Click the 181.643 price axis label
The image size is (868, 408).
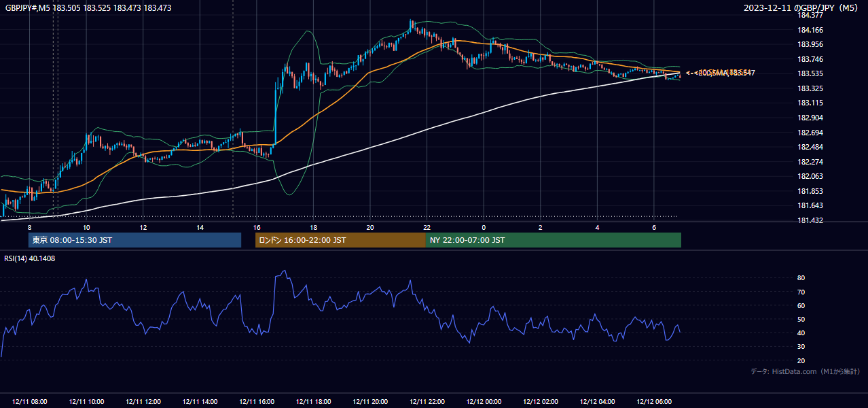(x=810, y=205)
